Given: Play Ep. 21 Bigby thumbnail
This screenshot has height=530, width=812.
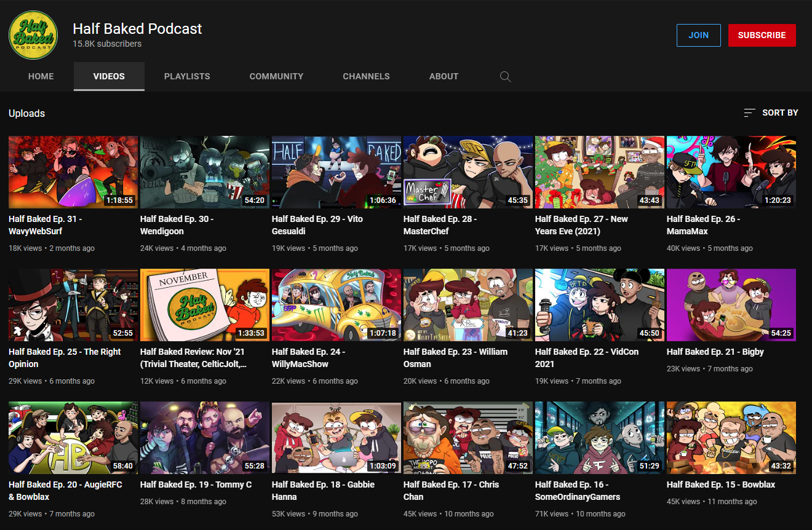Looking at the screenshot, I should point(731,305).
